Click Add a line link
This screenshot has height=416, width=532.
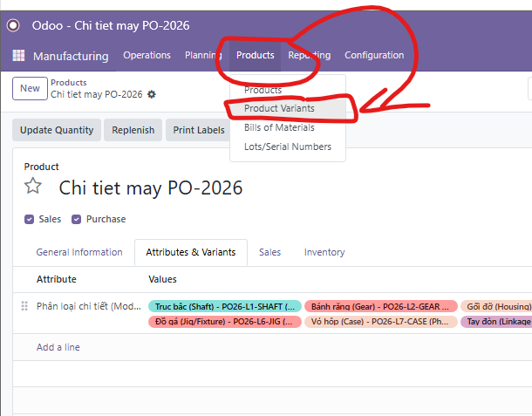point(58,347)
